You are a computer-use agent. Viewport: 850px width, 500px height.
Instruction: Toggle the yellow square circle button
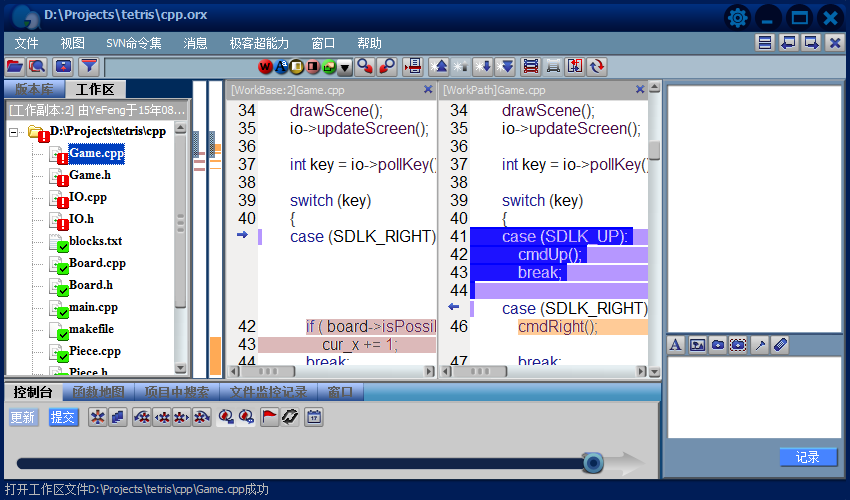(x=297, y=67)
